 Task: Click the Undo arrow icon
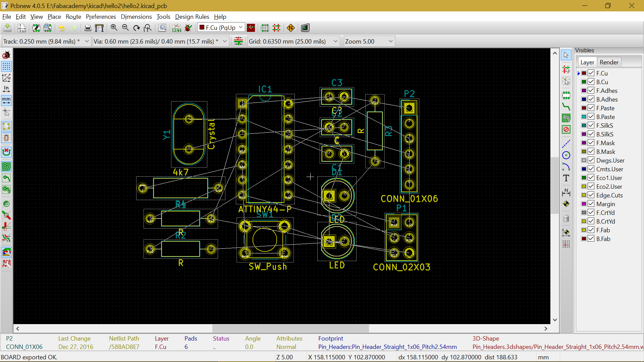click(62, 28)
